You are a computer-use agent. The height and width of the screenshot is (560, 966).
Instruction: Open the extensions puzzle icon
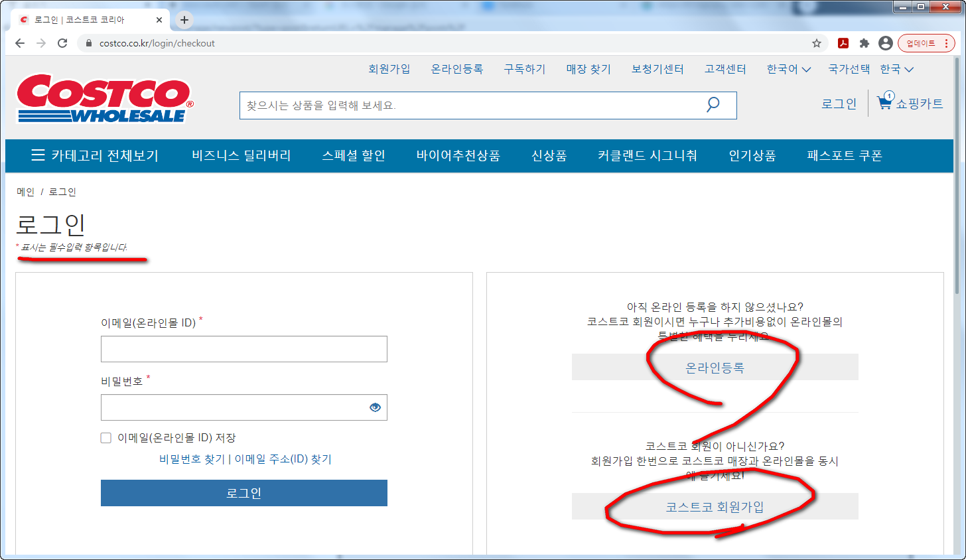click(864, 43)
